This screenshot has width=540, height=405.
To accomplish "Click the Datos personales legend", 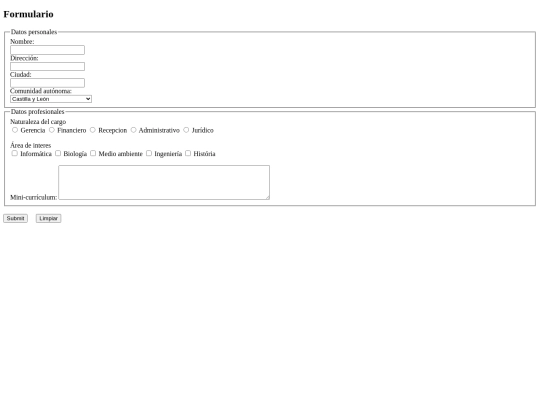I will [34, 32].
